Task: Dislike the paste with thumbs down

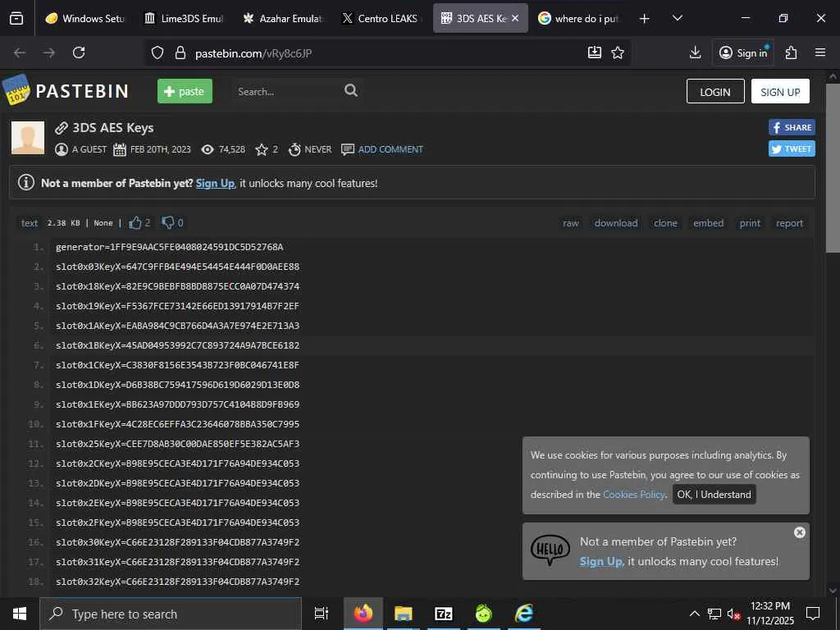Action: 168,222
